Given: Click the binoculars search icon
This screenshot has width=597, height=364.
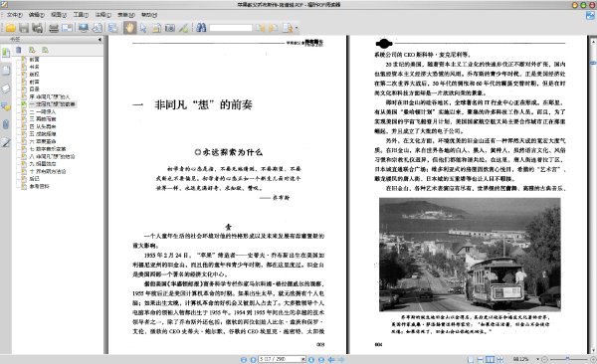Looking at the screenshot, I should pos(201,28).
